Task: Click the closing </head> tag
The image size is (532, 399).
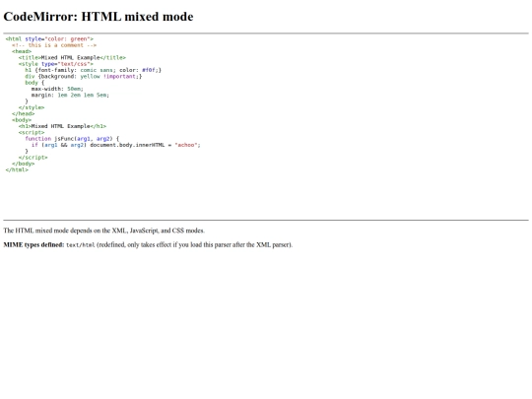Action: (x=23, y=113)
